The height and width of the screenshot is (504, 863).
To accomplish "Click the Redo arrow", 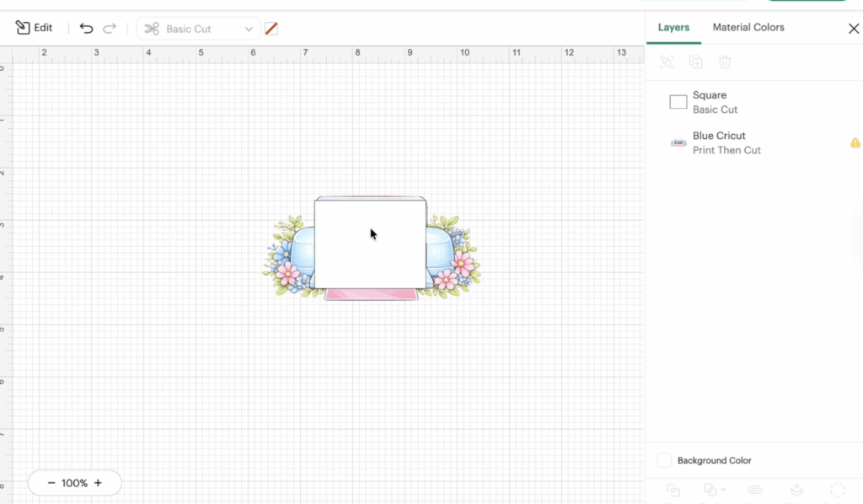I will 110,28.
